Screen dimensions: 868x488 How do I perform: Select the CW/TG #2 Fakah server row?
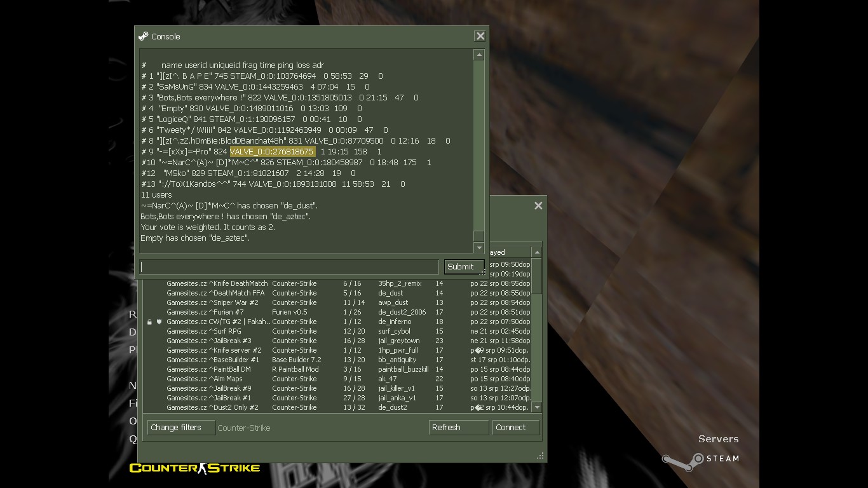point(337,322)
